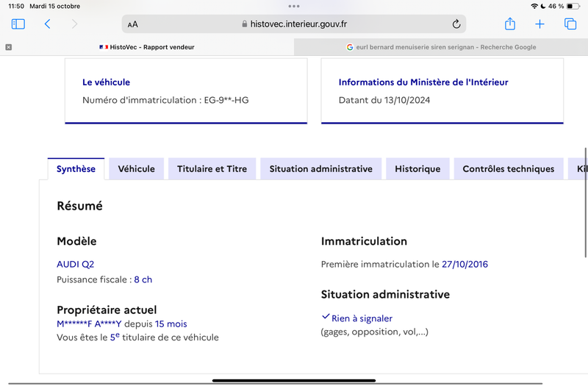Click Datant du 13/10/2024 text
Image resolution: width=588 pixels, height=386 pixels.
(x=384, y=100)
